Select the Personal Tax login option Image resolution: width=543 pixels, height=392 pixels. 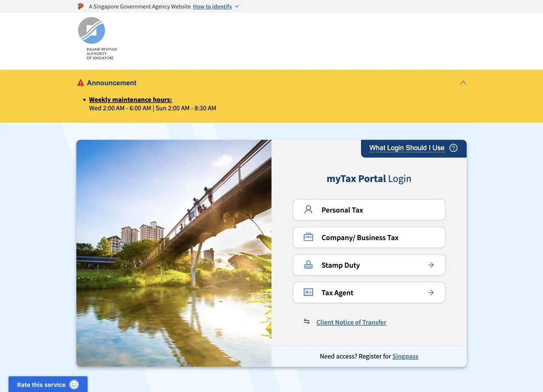tap(369, 210)
